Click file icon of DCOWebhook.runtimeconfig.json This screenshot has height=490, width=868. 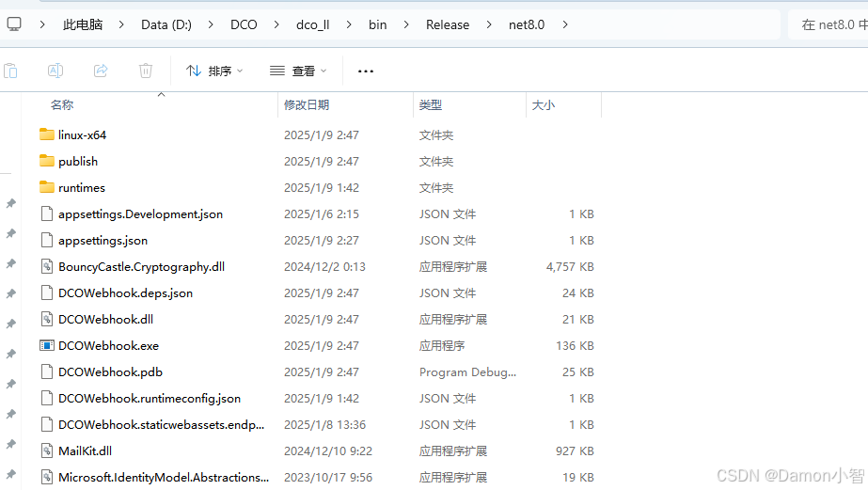click(x=47, y=398)
